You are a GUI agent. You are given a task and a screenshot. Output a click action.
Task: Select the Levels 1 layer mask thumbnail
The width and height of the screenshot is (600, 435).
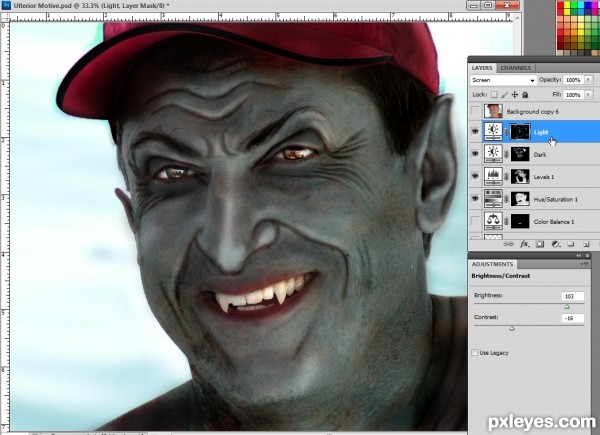tap(520, 176)
